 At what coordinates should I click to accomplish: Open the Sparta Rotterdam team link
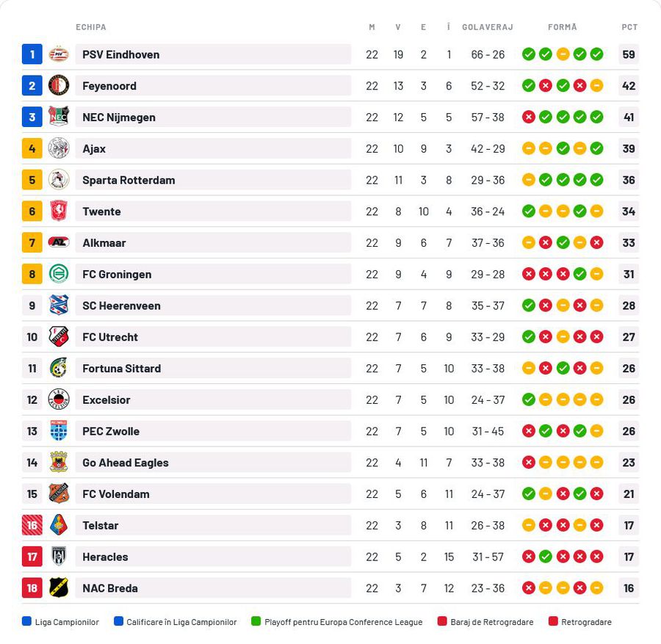129,180
